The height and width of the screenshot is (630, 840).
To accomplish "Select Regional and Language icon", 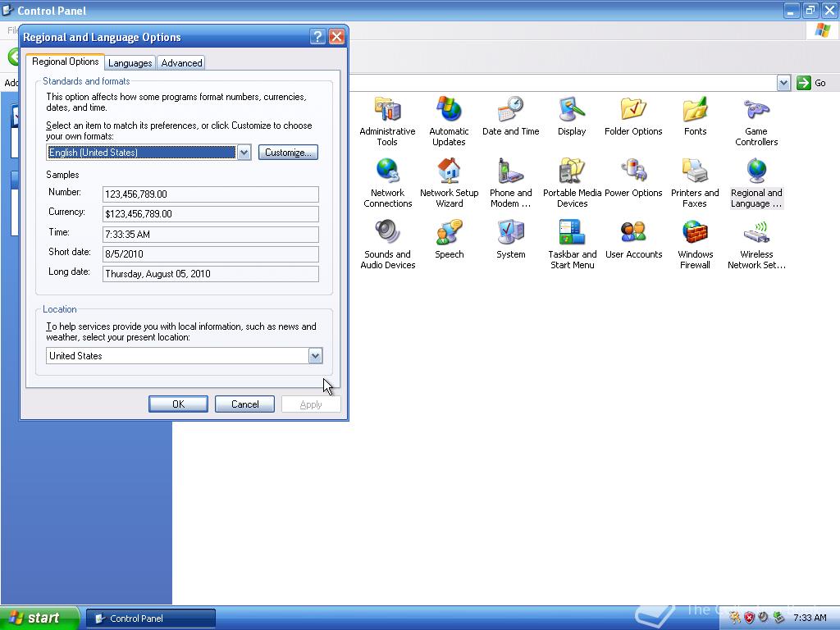I will 756,171.
